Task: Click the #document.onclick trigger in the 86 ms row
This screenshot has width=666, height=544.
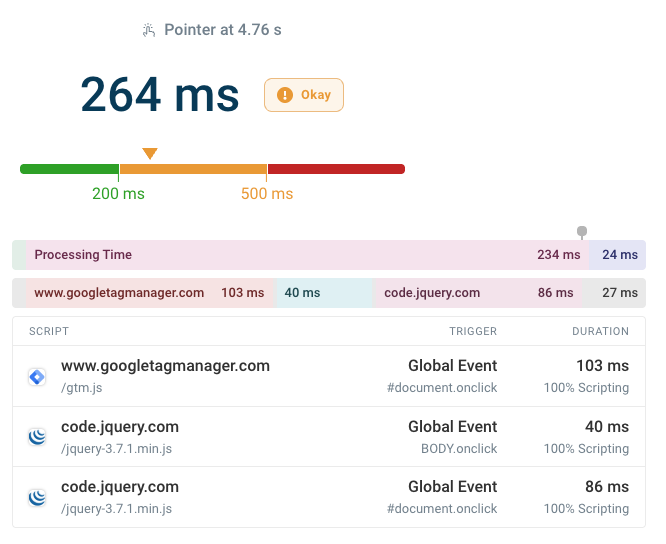Action: click(x=442, y=509)
